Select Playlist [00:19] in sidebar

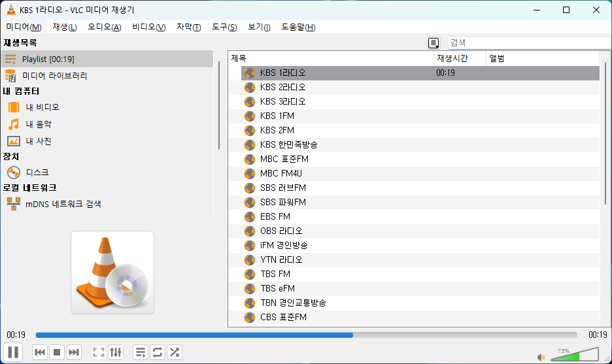click(108, 59)
